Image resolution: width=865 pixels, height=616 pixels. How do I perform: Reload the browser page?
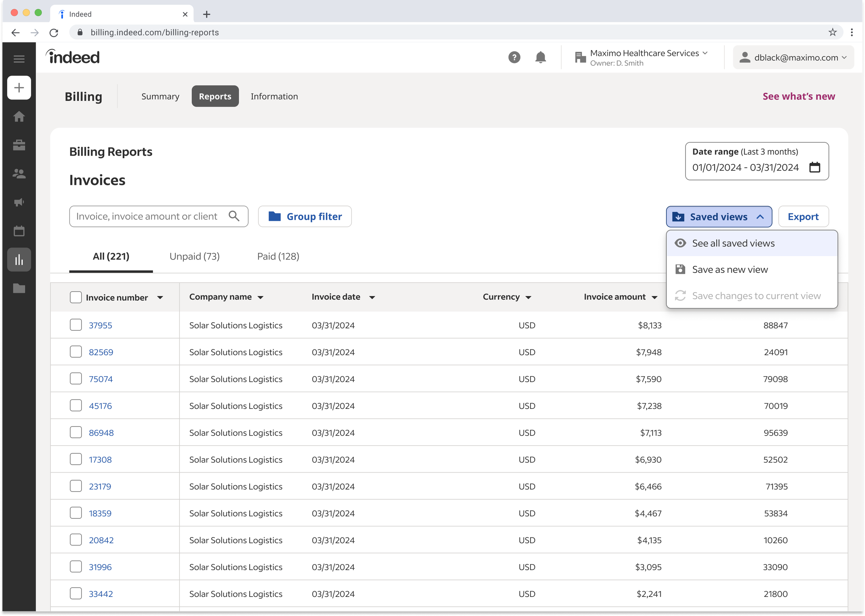tap(54, 33)
